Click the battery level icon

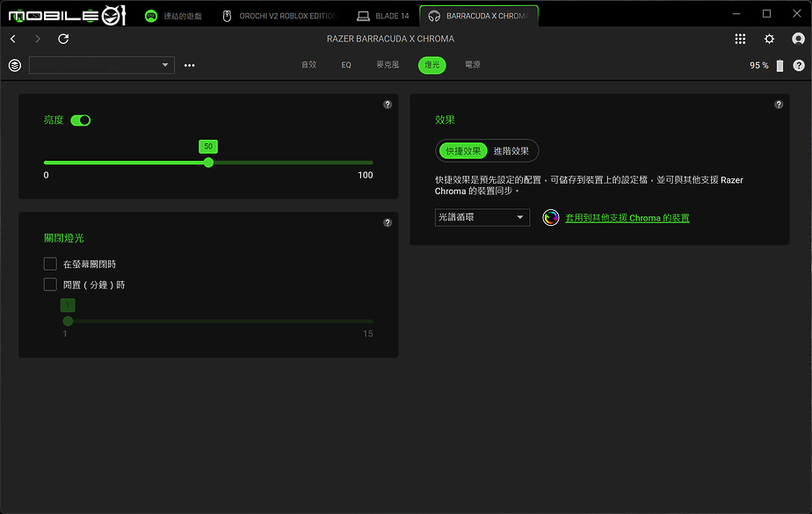(x=779, y=65)
